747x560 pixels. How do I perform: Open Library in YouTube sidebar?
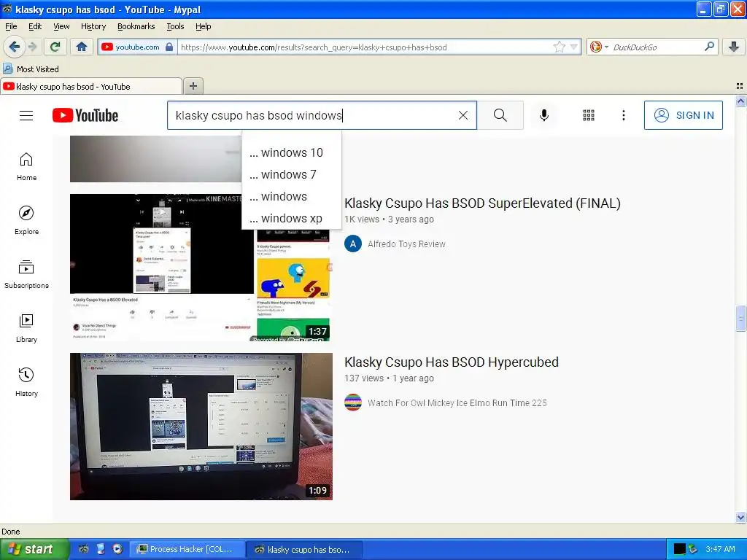[27, 328]
